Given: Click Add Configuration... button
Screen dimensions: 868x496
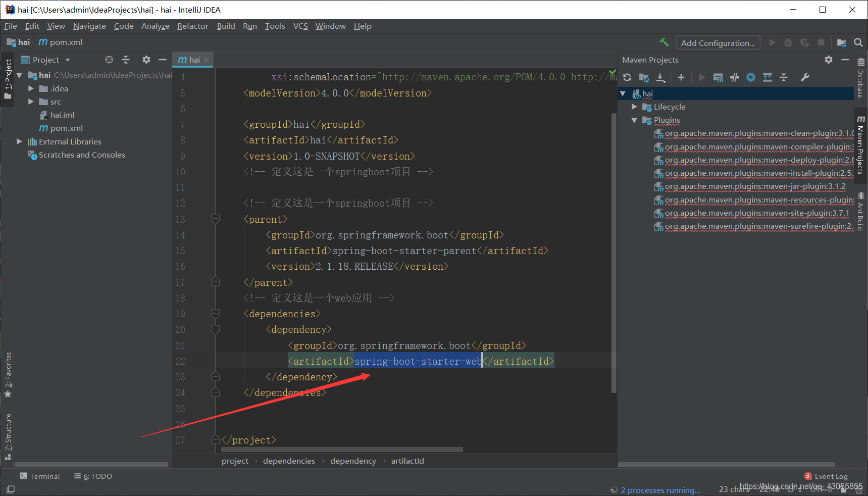Looking at the screenshot, I should 718,43.
